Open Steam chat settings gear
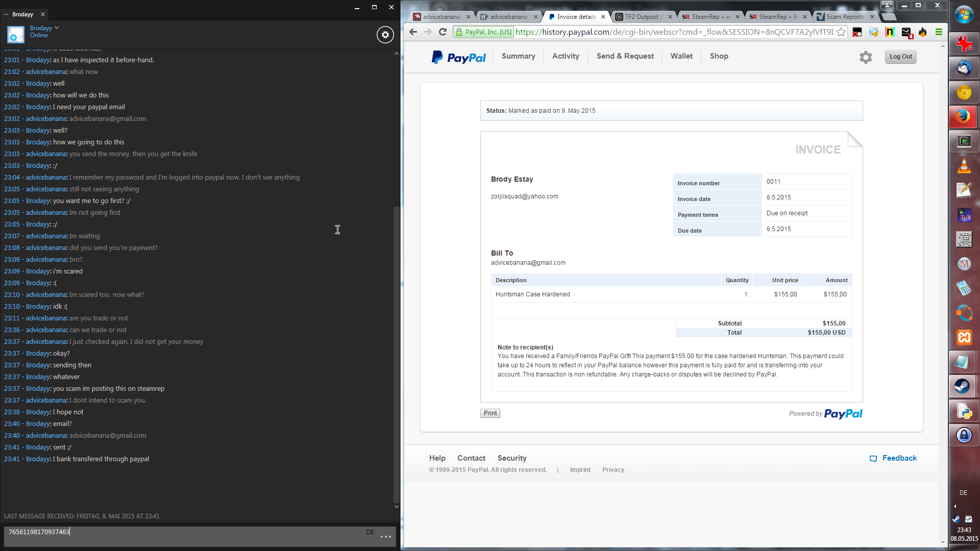This screenshot has height=551, width=980. (x=385, y=35)
